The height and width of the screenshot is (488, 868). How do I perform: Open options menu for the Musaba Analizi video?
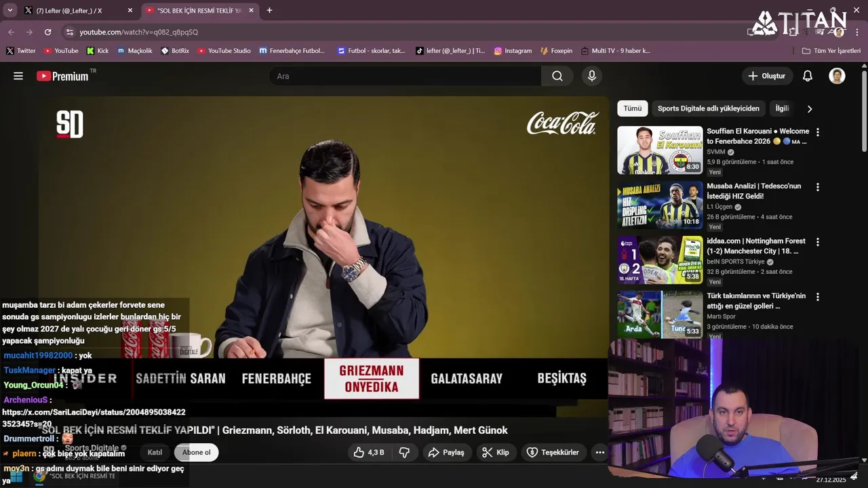tap(817, 187)
